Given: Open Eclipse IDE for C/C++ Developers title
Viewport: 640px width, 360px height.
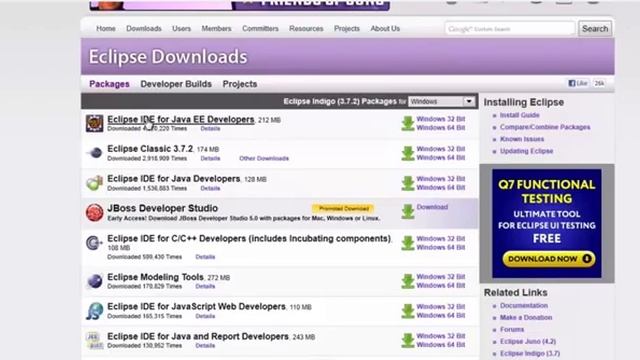Looking at the screenshot, I should (249, 238).
